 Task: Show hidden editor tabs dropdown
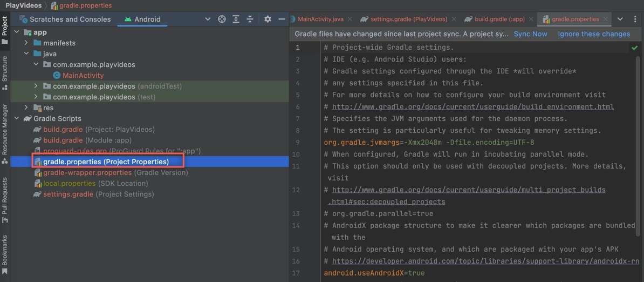[620, 19]
